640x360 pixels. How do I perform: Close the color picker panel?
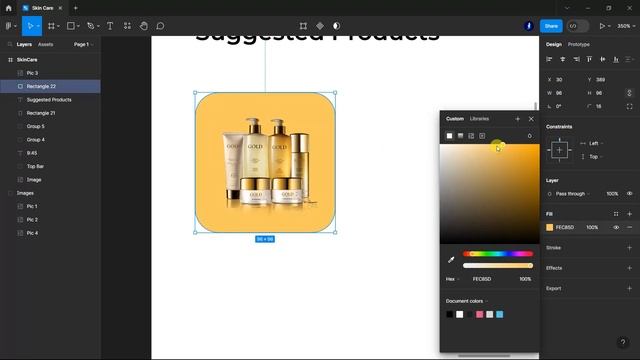coord(531,119)
